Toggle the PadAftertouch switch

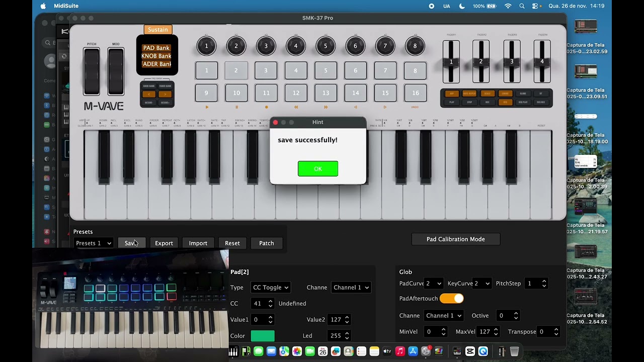(451, 299)
